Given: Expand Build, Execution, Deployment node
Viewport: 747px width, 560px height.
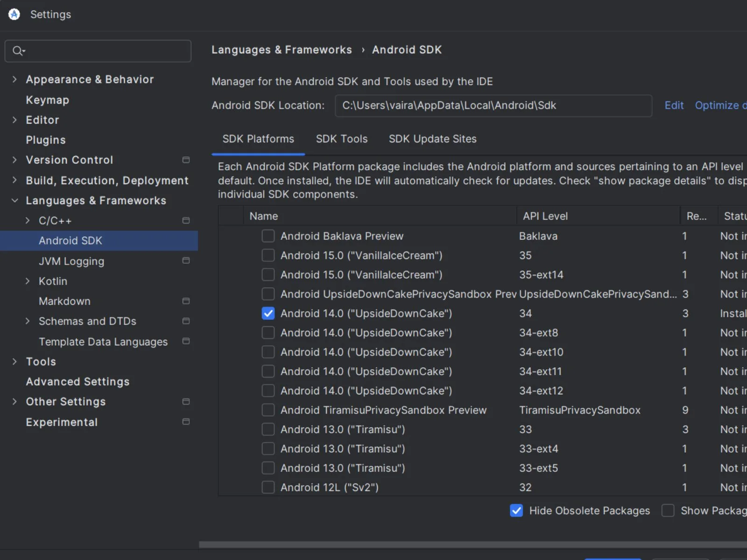Looking at the screenshot, I should [x=14, y=180].
